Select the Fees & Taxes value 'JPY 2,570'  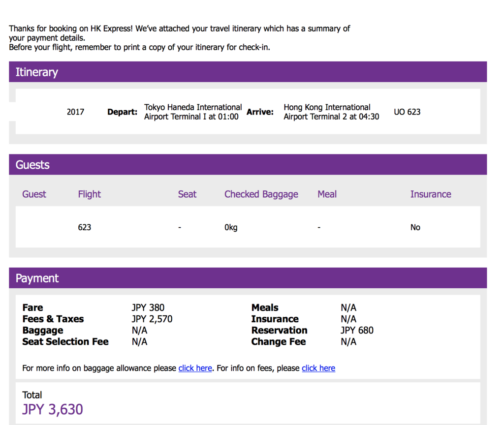[x=152, y=319]
